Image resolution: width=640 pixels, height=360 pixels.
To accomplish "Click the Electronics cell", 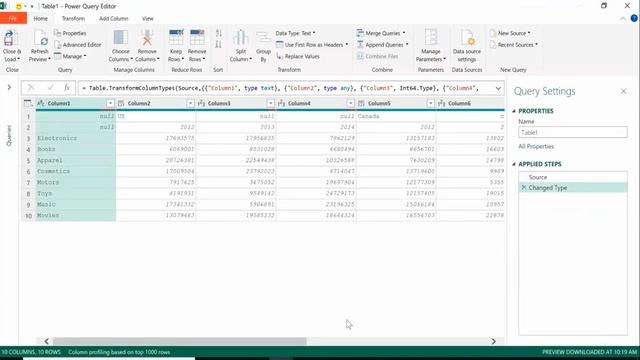I will pos(76,138).
